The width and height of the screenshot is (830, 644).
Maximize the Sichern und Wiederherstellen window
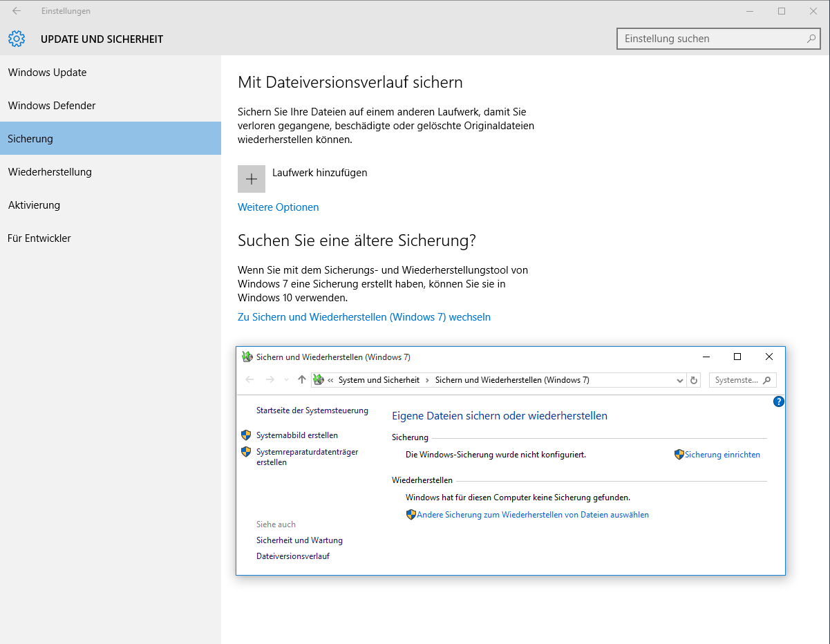click(737, 357)
